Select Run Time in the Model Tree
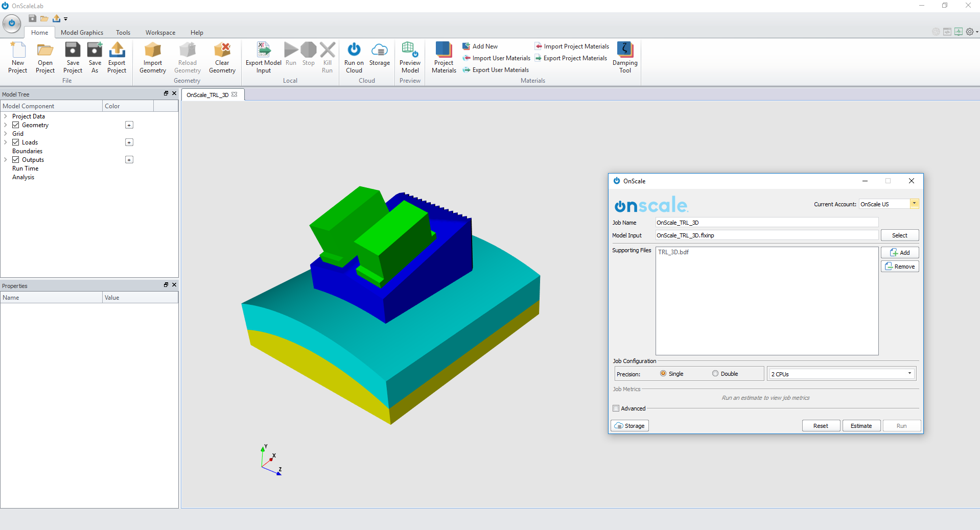The image size is (980, 530). 26,168
